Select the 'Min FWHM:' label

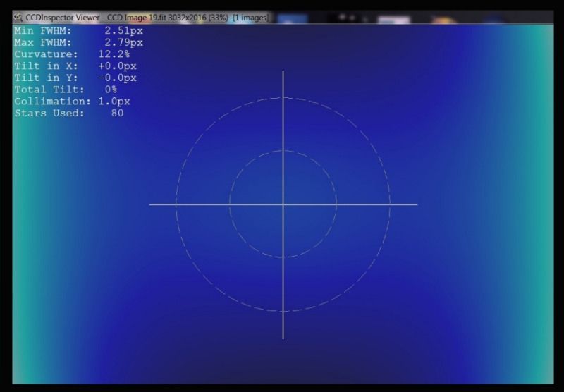coord(43,30)
